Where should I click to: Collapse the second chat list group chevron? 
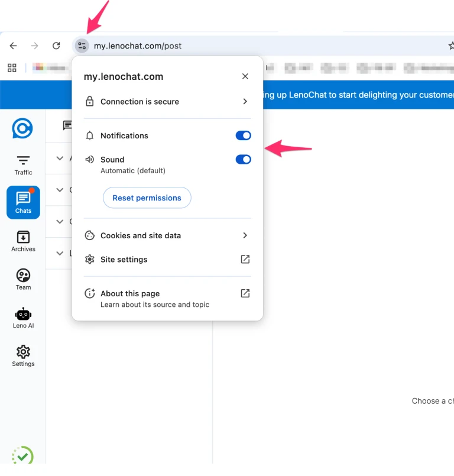click(x=60, y=190)
